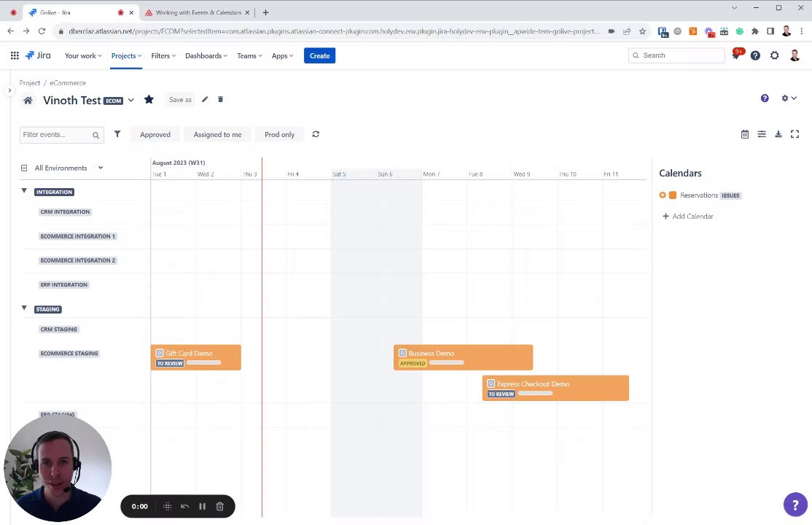Refresh the timeline with refresh icon
The width and height of the screenshot is (812, 525).
pyautogui.click(x=316, y=134)
